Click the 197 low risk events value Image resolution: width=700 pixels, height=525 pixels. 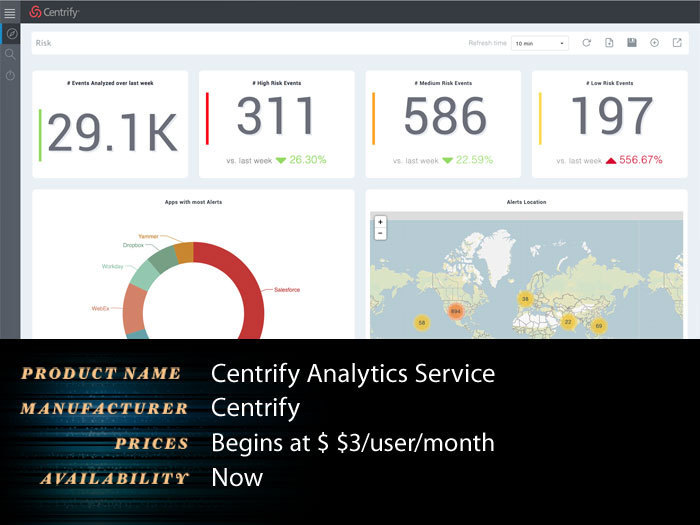(612, 116)
